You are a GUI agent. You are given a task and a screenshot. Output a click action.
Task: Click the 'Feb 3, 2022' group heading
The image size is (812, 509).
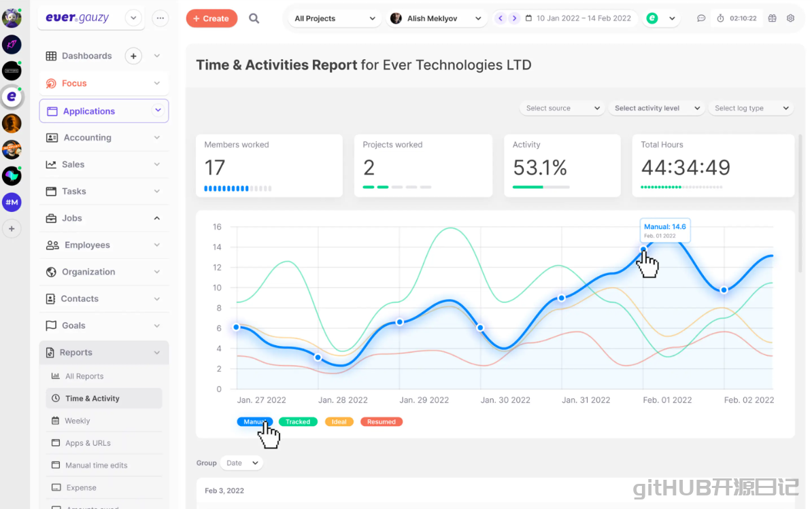224,491
